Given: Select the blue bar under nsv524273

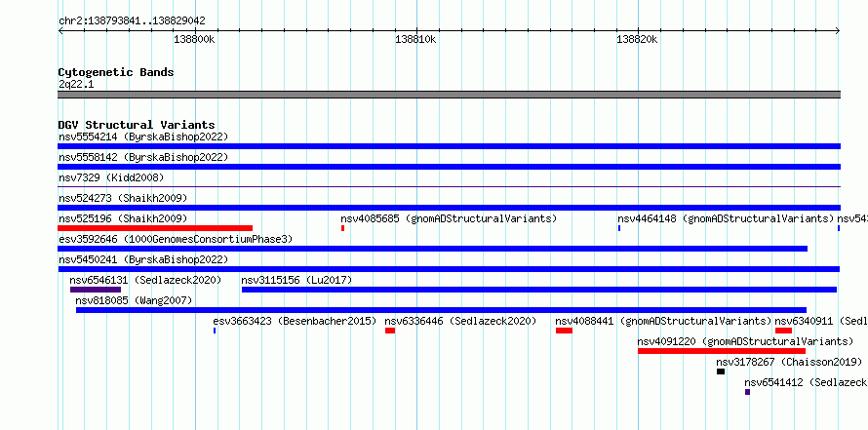Looking at the screenshot, I should (449, 208).
